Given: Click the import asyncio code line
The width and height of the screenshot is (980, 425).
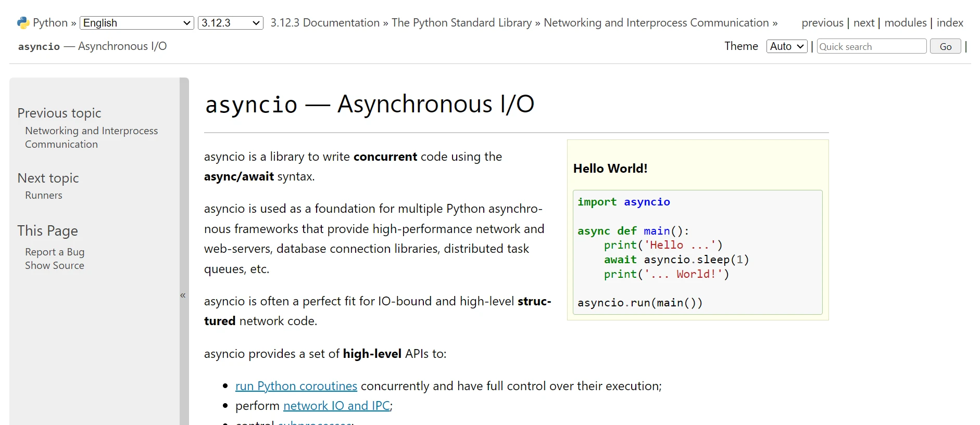Looking at the screenshot, I should pyautogui.click(x=624, y=202).
